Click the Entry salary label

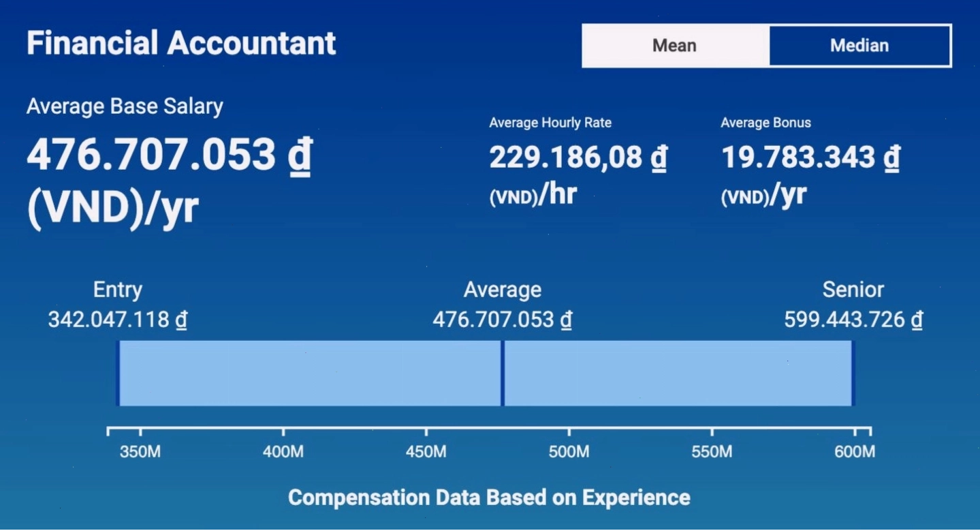pyautogui.click(x=118, y=290)
